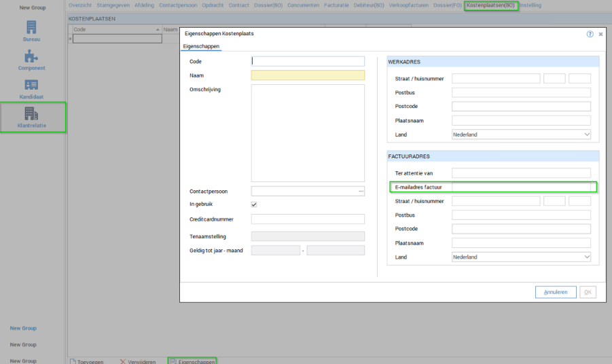This screenshot has width=612, height=364.
Task: Click the Toevoegen add icon
Action: 73,361
